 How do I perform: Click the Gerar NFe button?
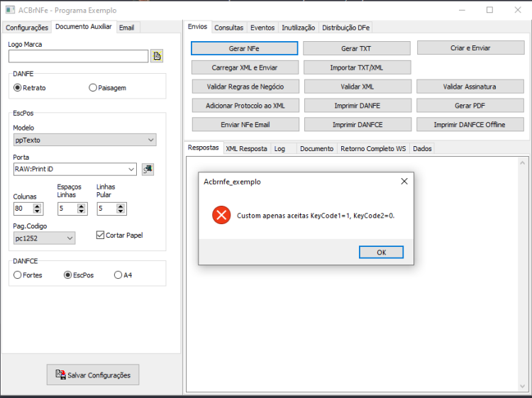click(x=244, y=48)
